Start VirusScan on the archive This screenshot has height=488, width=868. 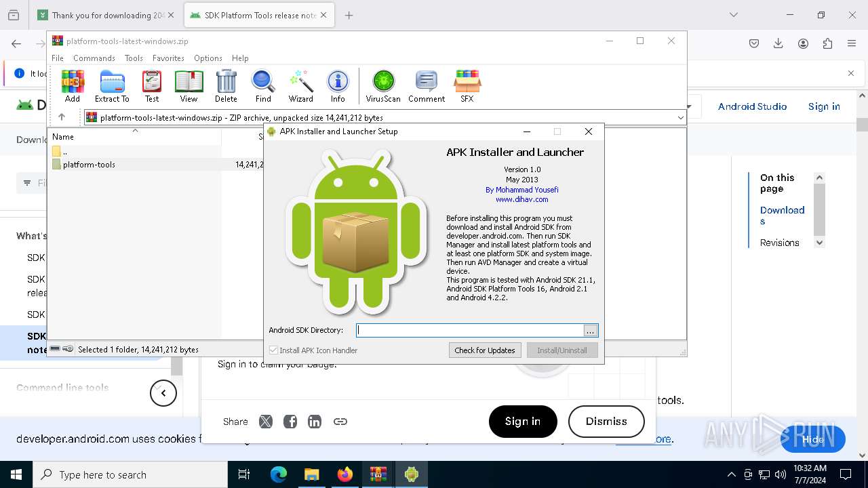383,86
